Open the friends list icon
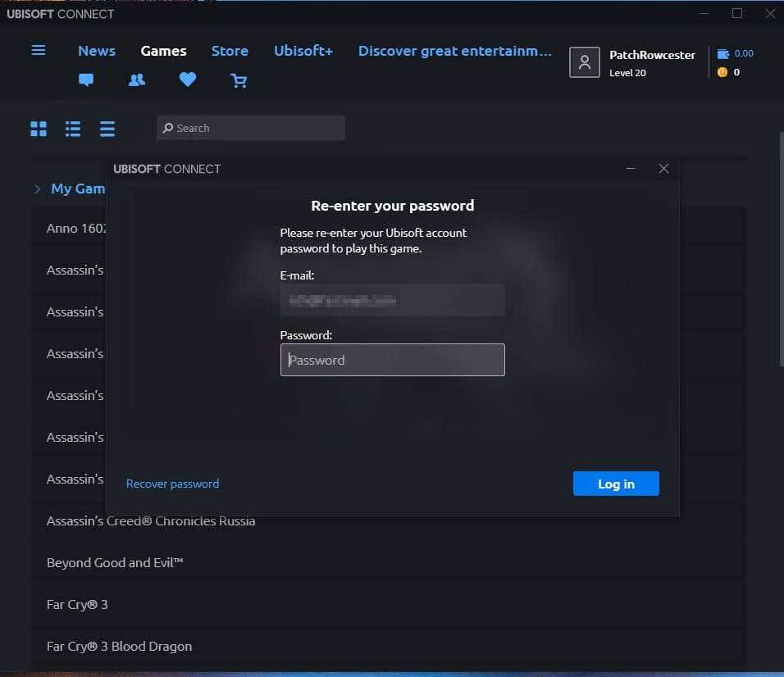Screen dimensions: 784x677 pos(136,80)
